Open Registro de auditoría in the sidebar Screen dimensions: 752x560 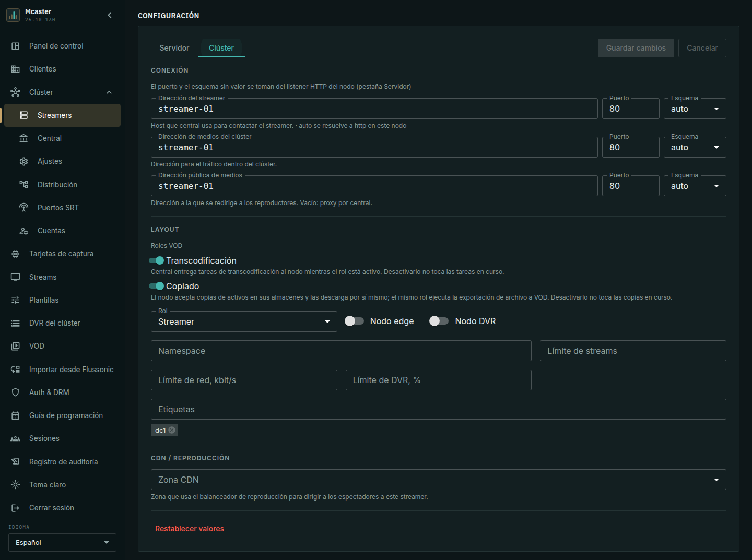pos(62,462)
